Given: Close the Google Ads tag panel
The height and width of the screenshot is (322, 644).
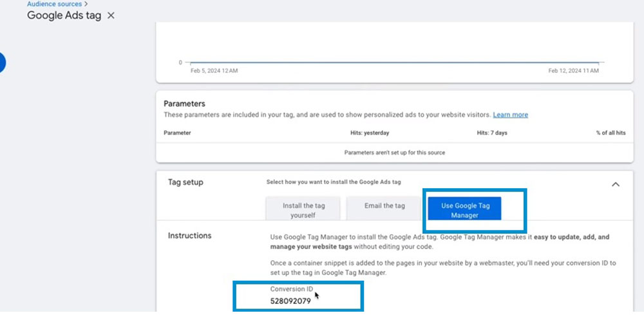Looking at the screenshot, I should click(x=111, y=15).
